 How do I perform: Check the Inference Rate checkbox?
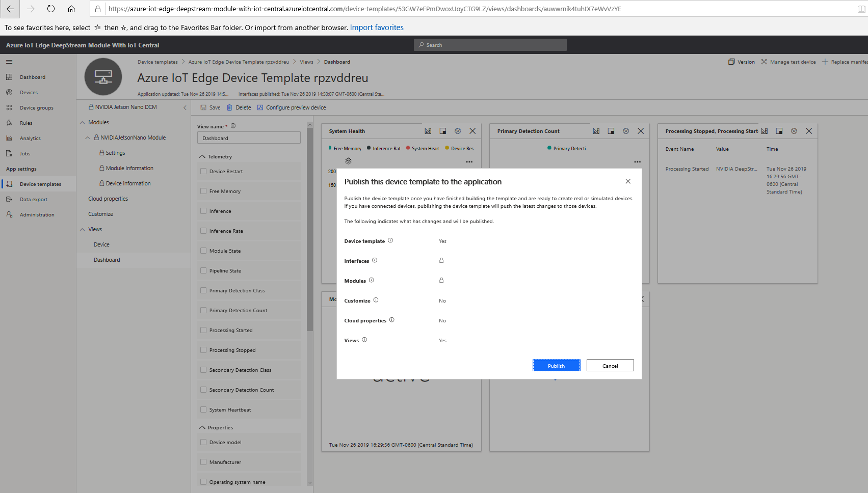[x=204, y=231]
